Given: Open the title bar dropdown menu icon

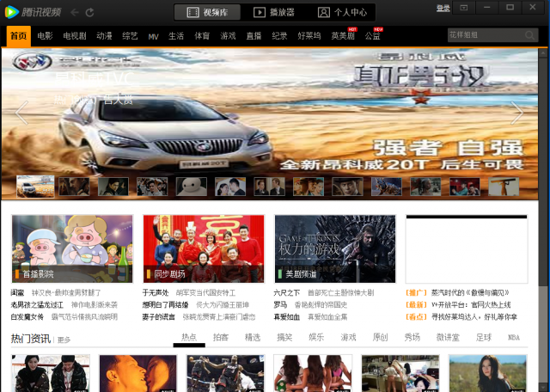Looking at the screenshot, I should [464, 8].
